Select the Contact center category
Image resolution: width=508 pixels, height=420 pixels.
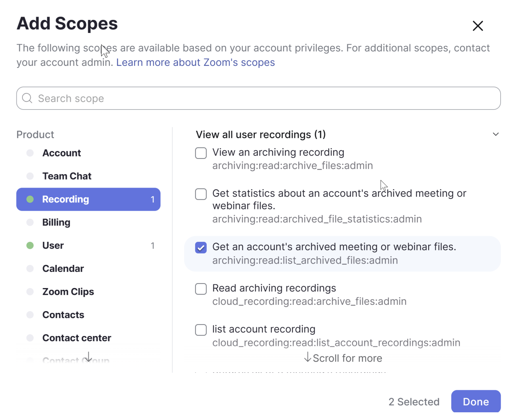tap(77, 338)
